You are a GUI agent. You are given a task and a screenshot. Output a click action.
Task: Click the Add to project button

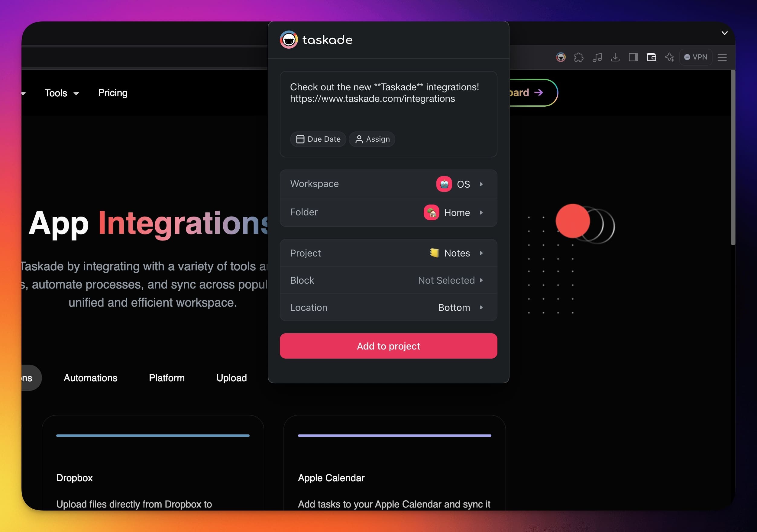[388, 346]
